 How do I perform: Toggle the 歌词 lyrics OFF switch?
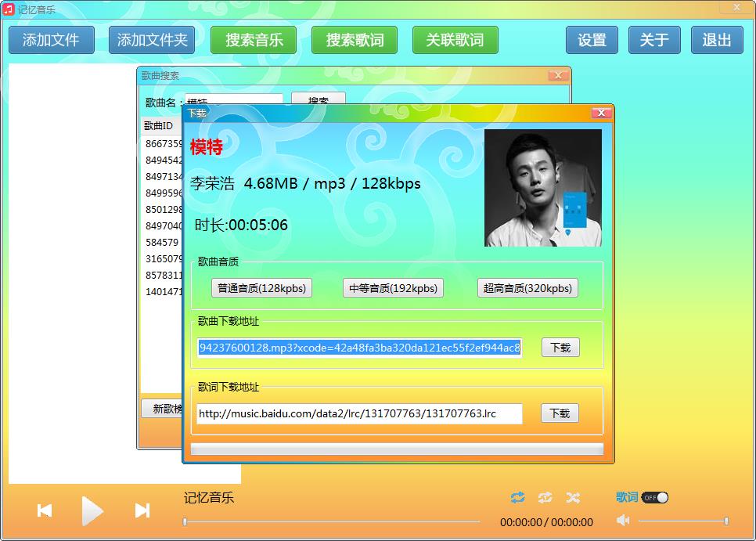coord(655,498)
